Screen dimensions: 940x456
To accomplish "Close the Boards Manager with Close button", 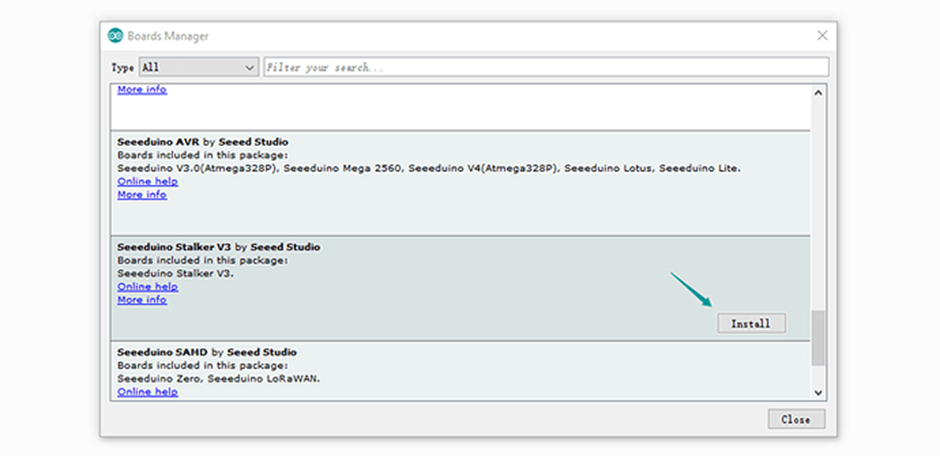I will [796, 419].
